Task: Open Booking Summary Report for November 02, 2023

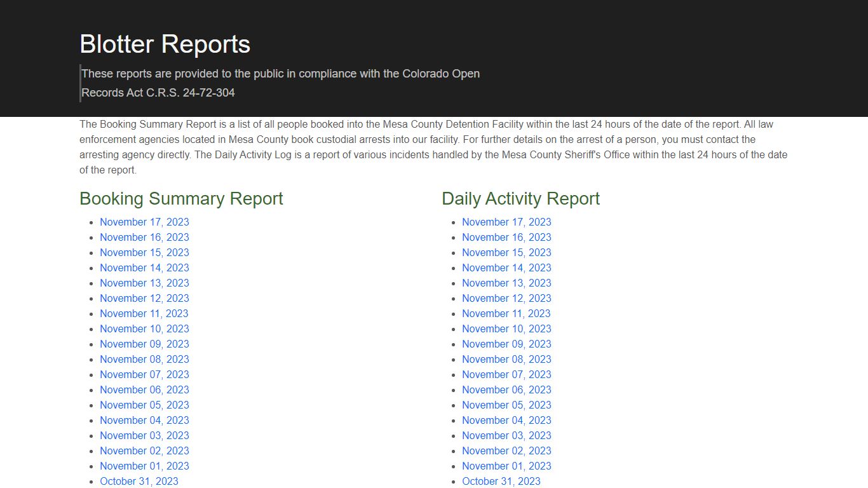Action: 144,451
